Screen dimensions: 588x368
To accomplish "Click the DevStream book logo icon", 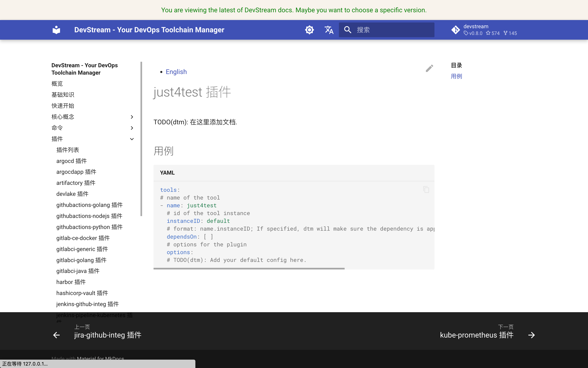I will click(56, 30).
